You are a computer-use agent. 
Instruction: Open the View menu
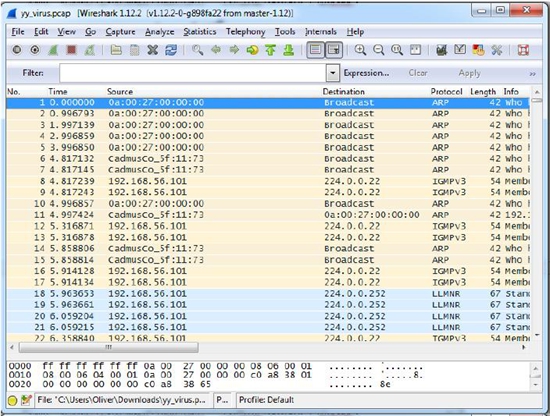tap(66, 32)
